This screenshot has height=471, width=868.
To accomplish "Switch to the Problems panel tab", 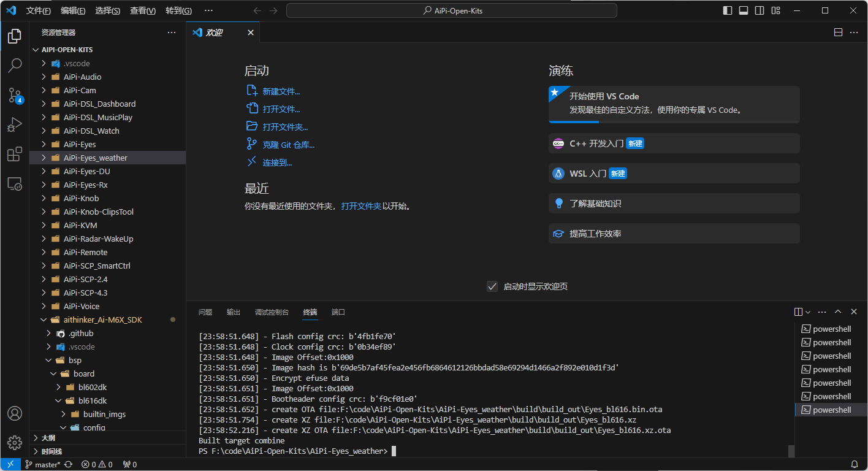I will tap(205, 312).
